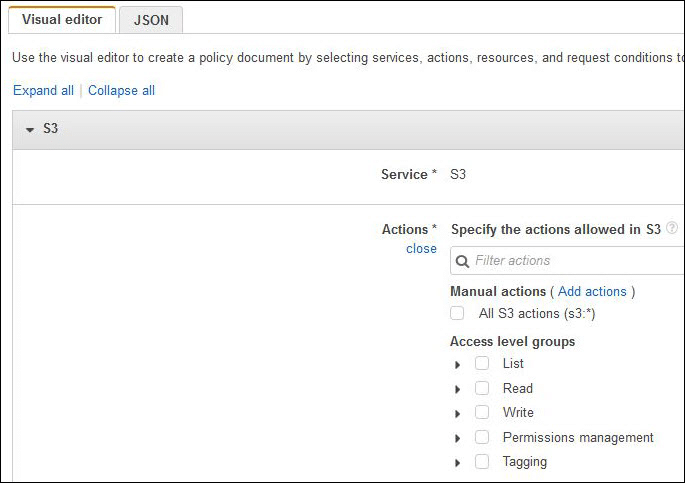Click the close link under Actions
Screen dimensions: 685x483
click(421, 248)
